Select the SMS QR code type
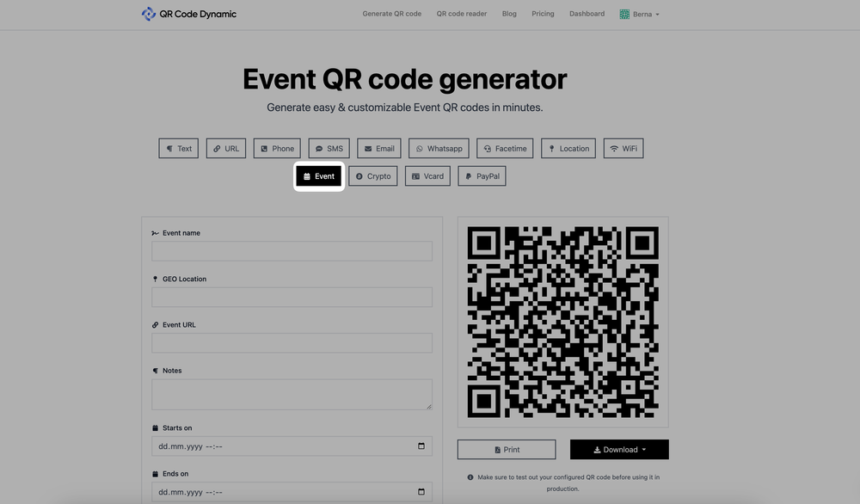The height and width of the screenshot is (504, 860). click(x=329, y=147)
